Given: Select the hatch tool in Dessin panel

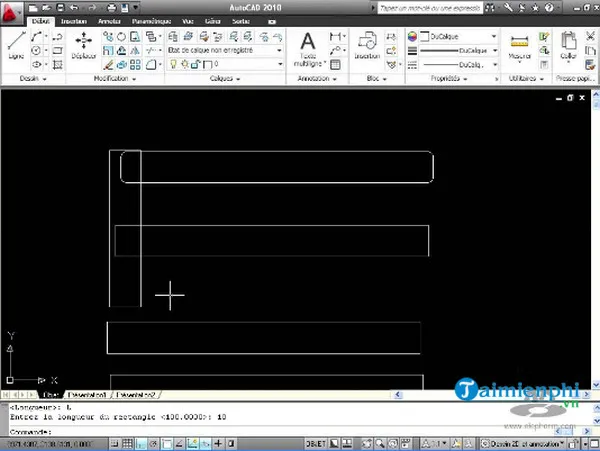Looking at the screenshot, I should click(x=58, y=65).
